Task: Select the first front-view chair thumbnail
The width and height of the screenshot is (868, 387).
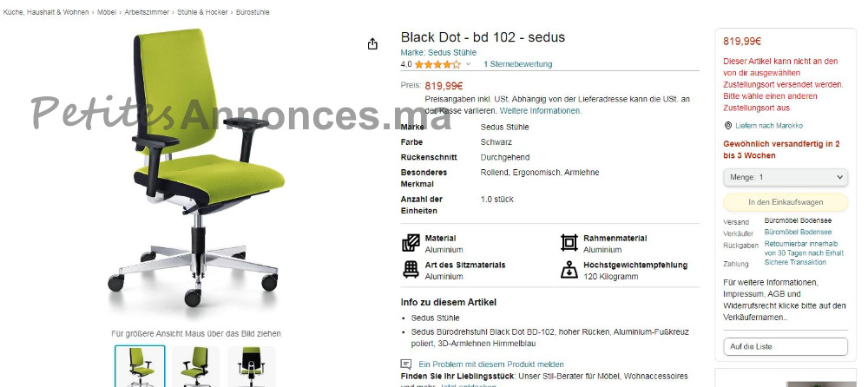Action: 140,366
